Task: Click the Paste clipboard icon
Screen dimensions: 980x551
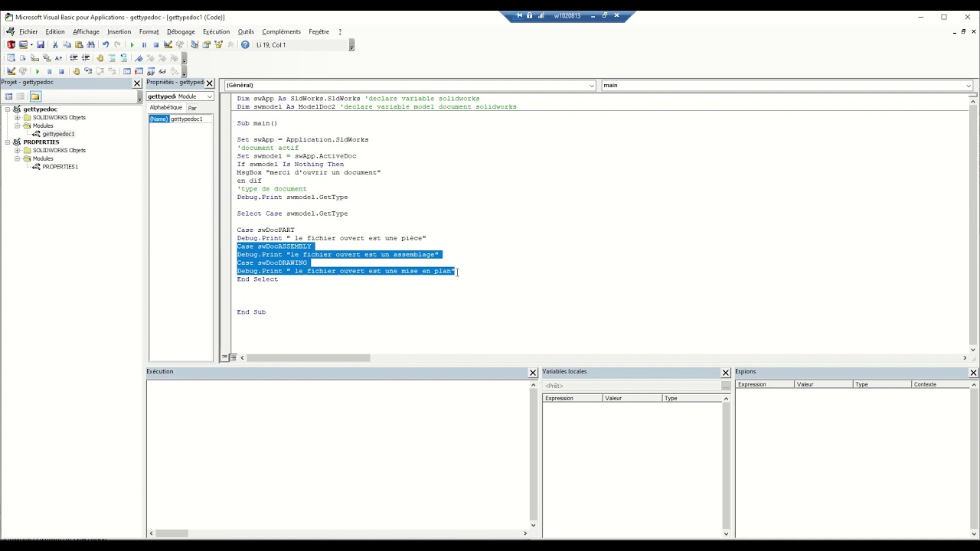Action: 79,44
